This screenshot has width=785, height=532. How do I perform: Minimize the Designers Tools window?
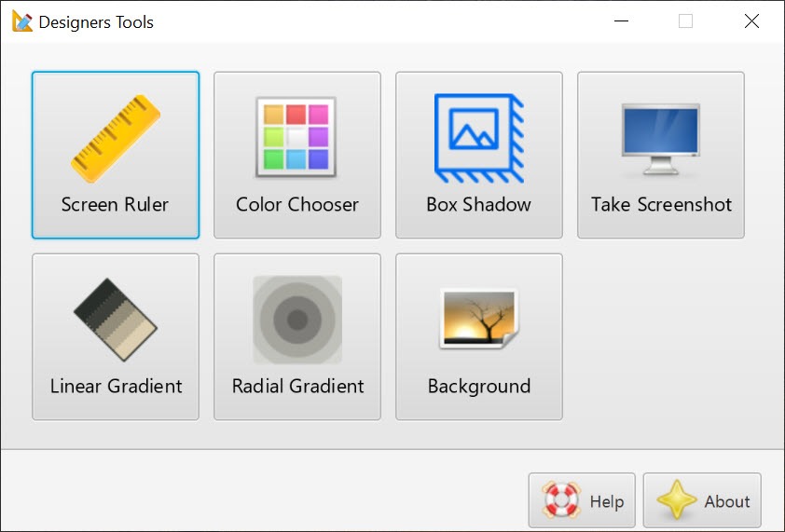coord(621,21)
